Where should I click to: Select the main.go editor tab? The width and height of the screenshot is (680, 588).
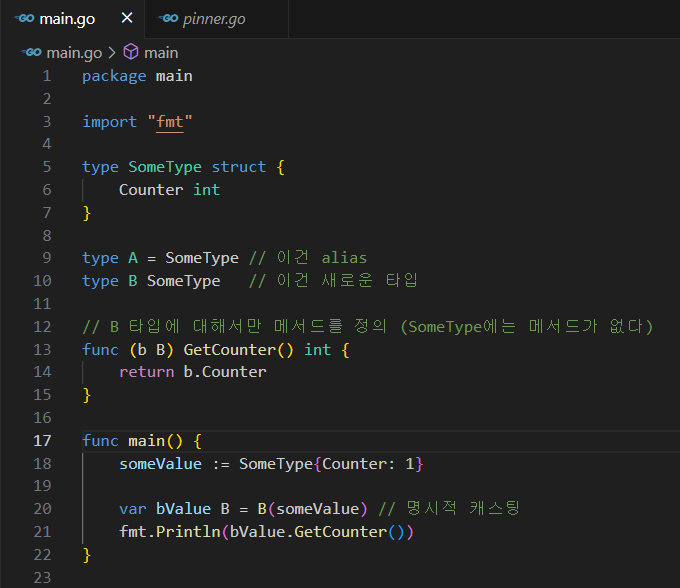tap(67, 19)
